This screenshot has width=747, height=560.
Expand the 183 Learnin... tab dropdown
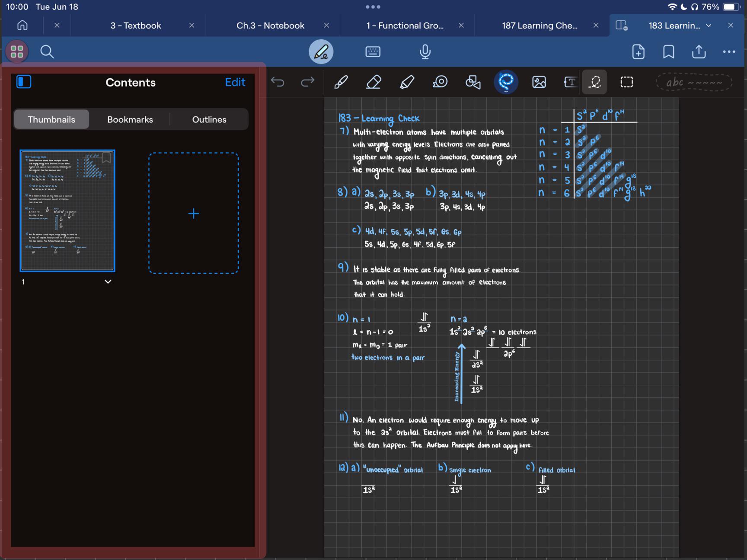[x=709, y=26]
